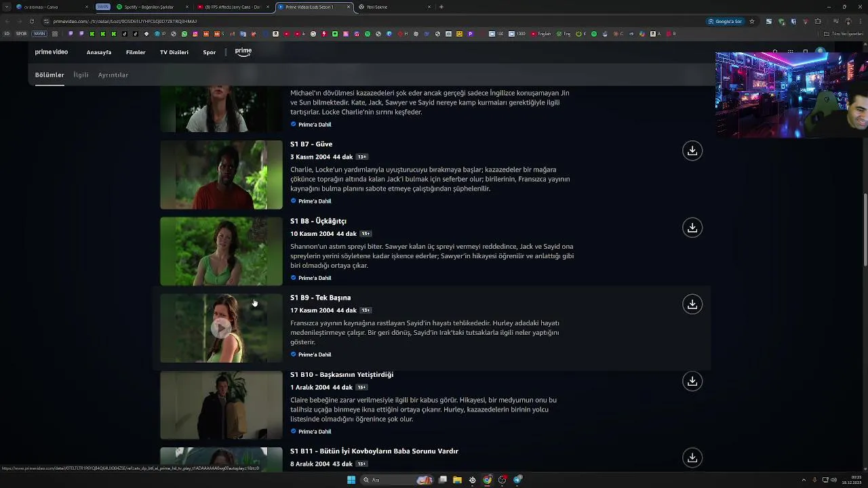Select the S1 B7 date 3 Kasım 2004

[x=310, y=157]
